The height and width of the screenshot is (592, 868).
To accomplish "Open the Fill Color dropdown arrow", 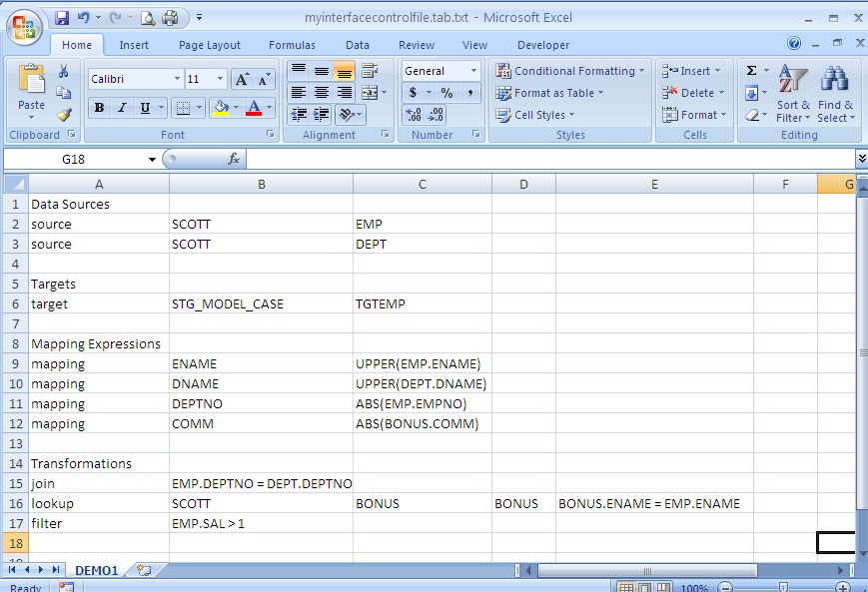I will coord(236,107).
